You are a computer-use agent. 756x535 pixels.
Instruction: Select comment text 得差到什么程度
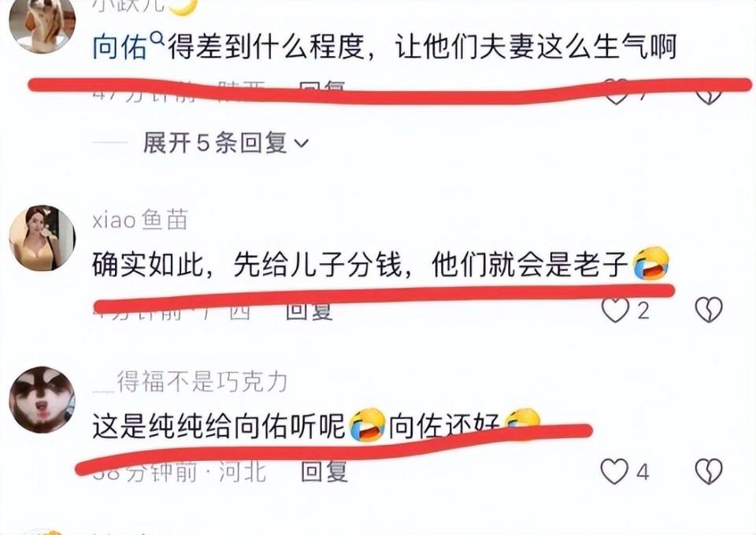(x=265, y=46)
